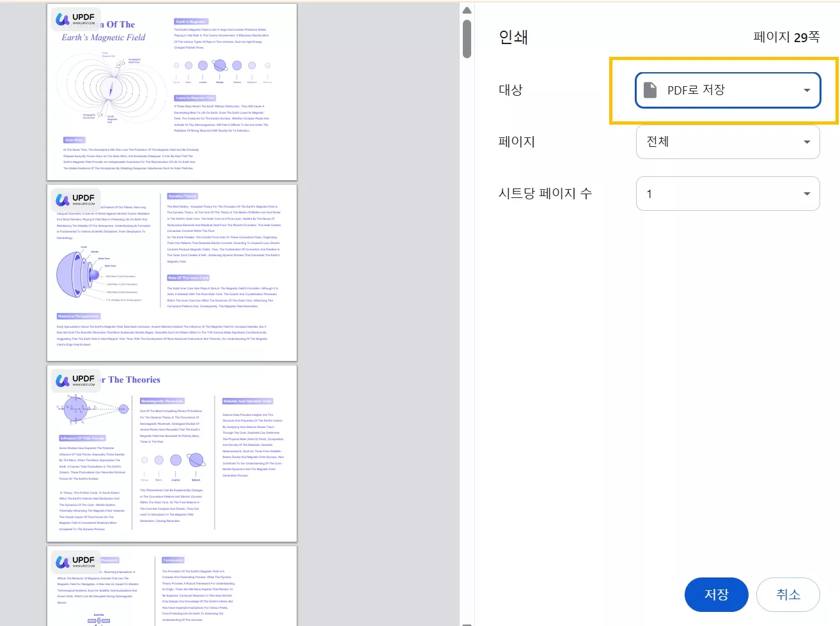Select the 'Theories' page thumbnail in the preview
840x626 pixels.
(x=171, y=454)
